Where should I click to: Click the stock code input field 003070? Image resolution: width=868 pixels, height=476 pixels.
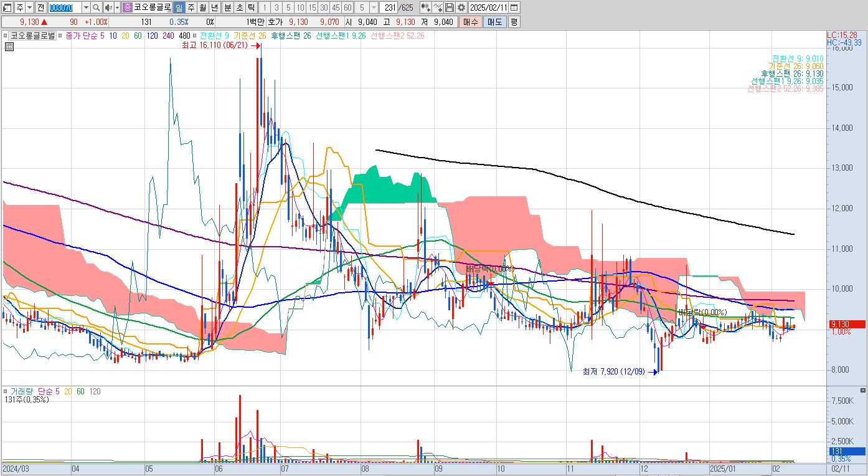65,7
